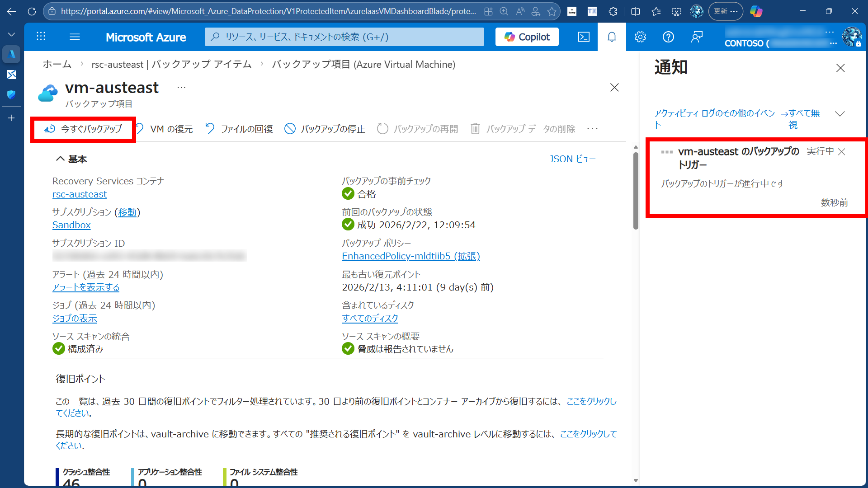Collapse the 基本 section chevron
The height and width of the screenshot is (488, 868).
coord(60,159)
